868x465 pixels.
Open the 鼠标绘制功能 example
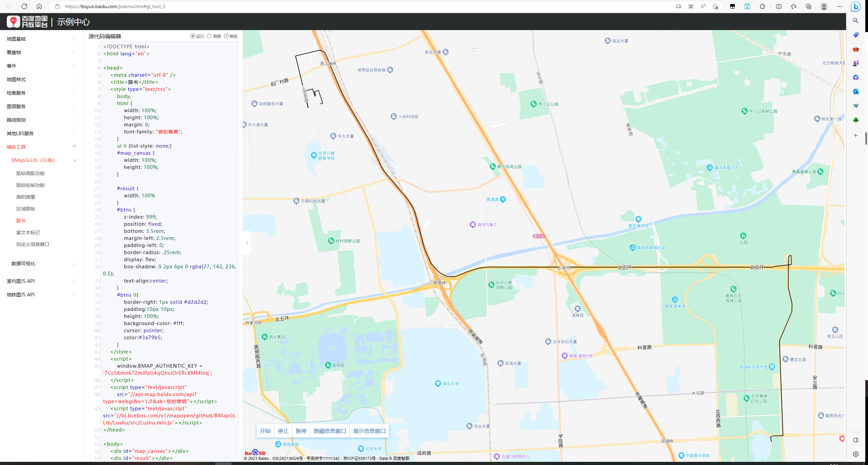(x=30, y=185)
